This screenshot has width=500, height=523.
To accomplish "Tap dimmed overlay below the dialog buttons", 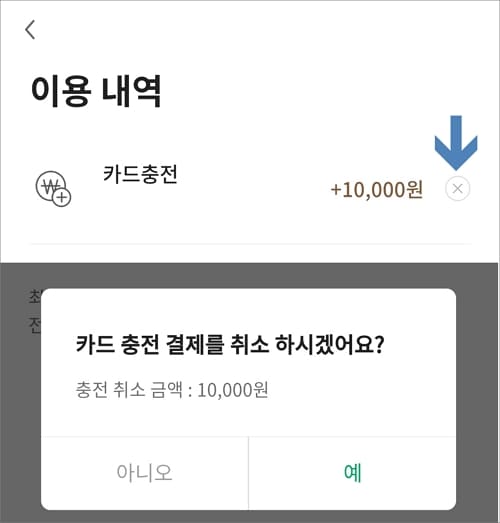I will 250,516.
